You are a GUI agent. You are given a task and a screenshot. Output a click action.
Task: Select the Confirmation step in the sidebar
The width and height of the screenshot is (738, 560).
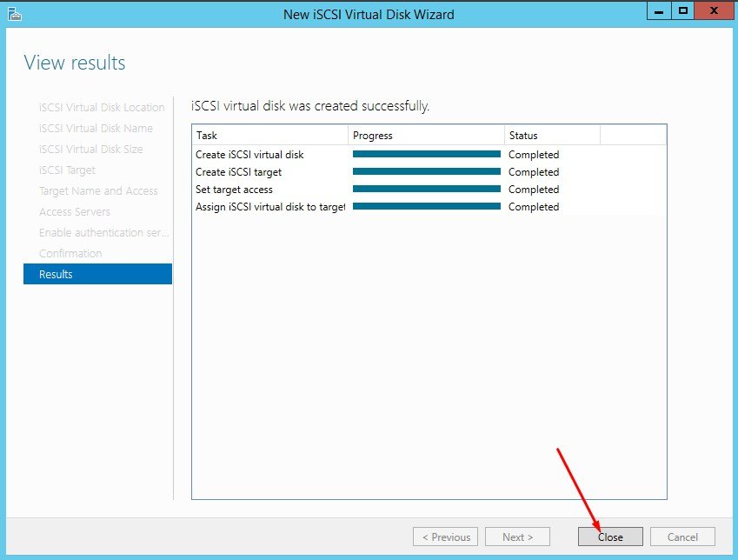click(x=70, y=253)
